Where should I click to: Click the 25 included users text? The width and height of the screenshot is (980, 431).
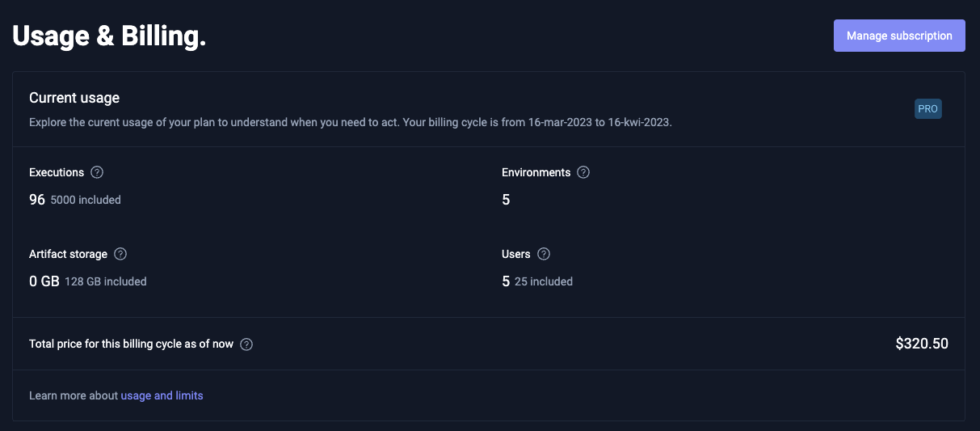point(544,281)
